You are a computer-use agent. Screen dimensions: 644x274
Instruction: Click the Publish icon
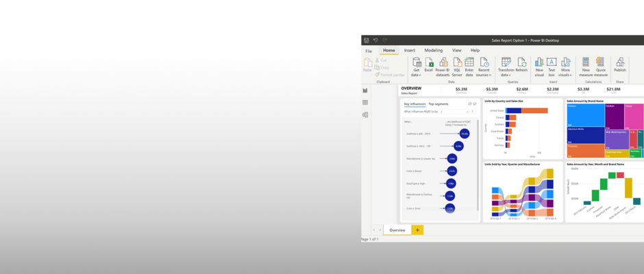[620, 65]
